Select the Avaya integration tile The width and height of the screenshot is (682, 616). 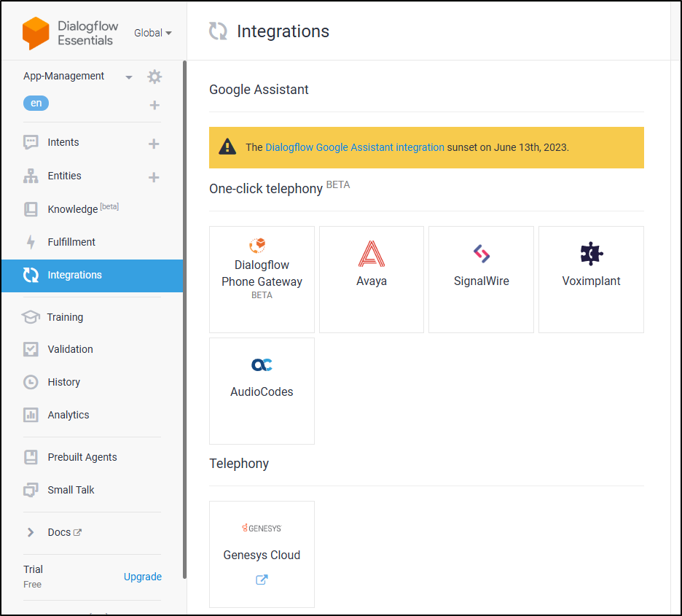click(x=372, y=279)
